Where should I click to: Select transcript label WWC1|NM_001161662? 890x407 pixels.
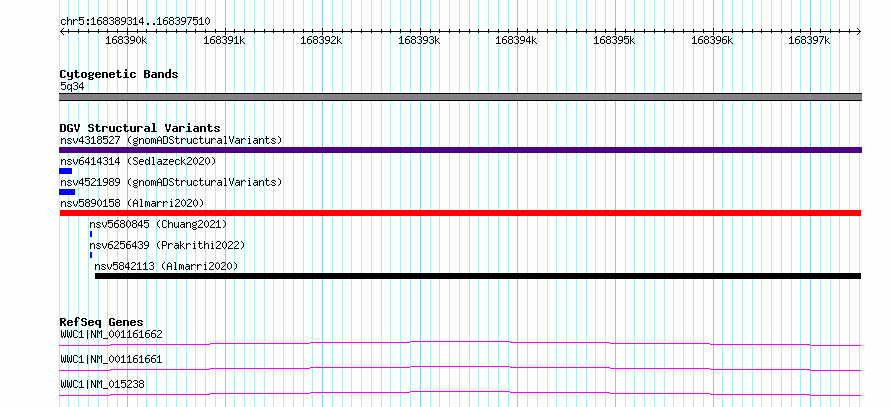pos(111,334)
